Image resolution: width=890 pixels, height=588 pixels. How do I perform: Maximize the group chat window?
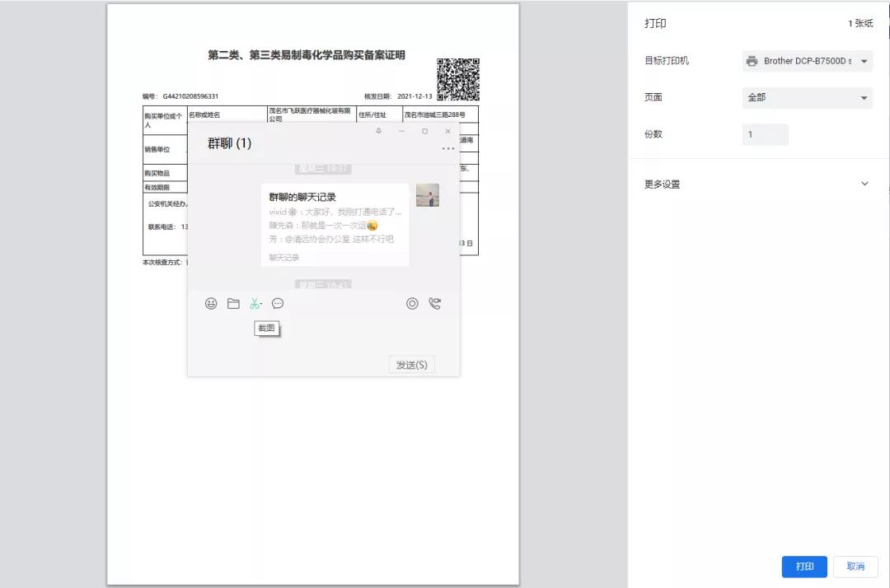click(x=424, y=131)
